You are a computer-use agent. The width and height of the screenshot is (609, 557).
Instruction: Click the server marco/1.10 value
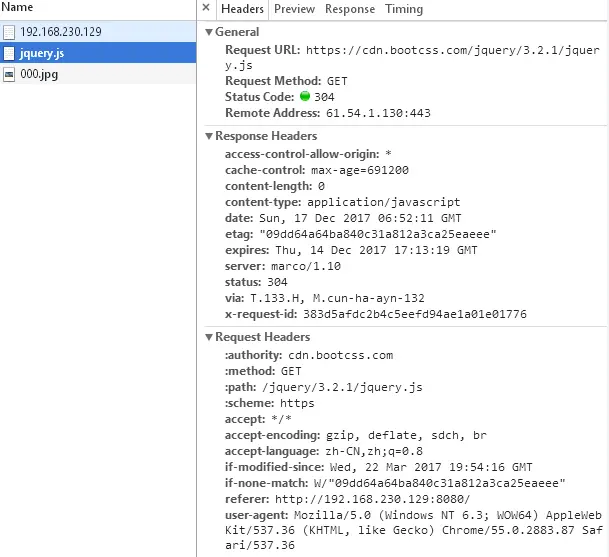coord(306,266)
